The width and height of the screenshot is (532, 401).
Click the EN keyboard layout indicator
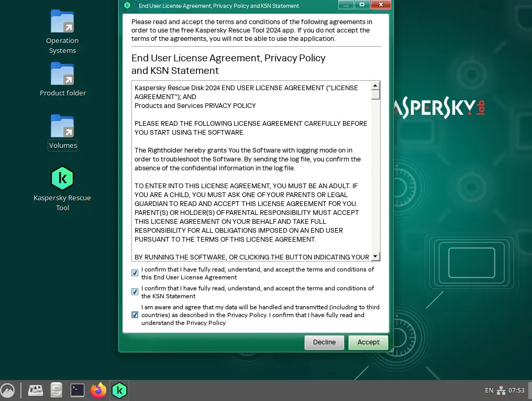click(489, 391)
